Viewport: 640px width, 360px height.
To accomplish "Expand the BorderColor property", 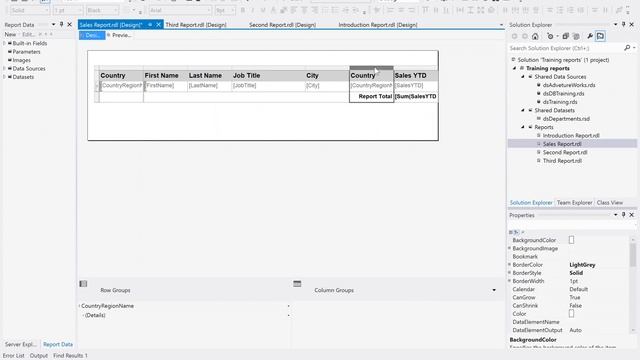I will 509,264.
